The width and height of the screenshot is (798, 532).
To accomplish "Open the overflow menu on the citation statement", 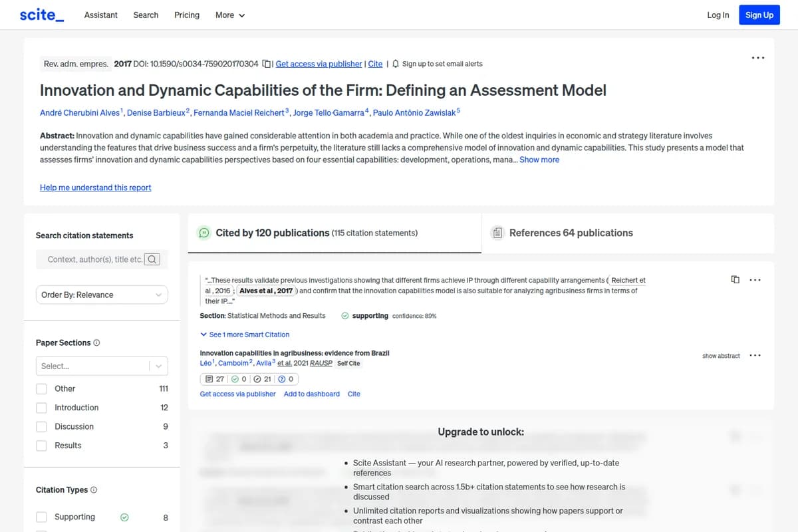I will pyautogui.click(x=755, y=280).
